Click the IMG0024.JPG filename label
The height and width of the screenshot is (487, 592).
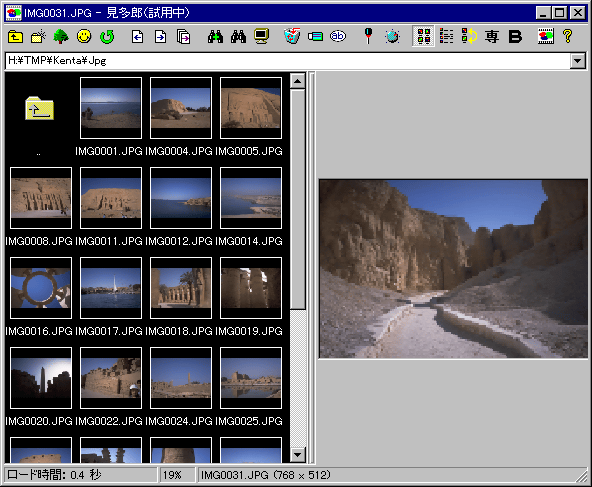point(179,421)
